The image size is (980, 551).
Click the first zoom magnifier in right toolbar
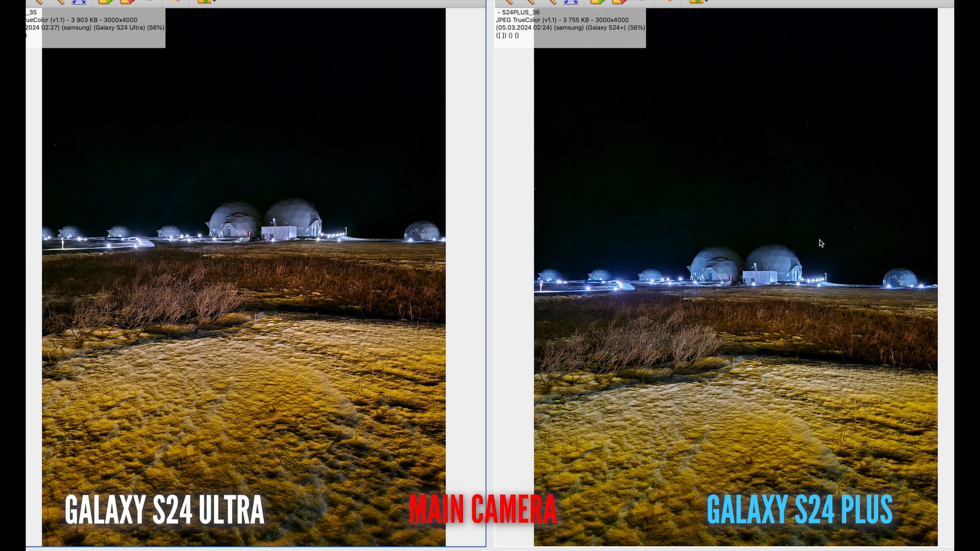point(509,2)
